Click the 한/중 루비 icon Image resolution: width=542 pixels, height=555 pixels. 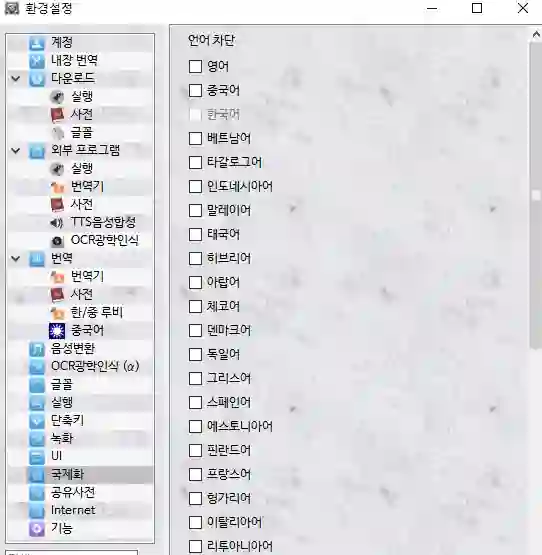(57, 313)
